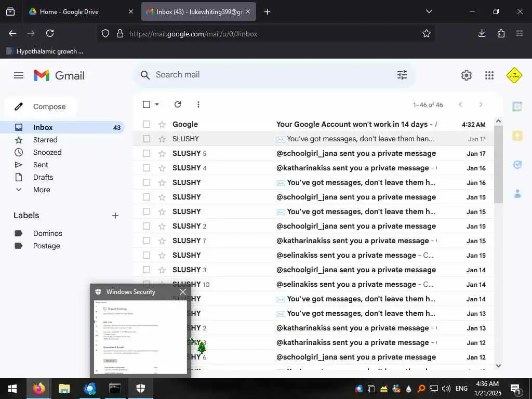Open Gmail settings gear
The image size is (532, 399).
click(x=466, y=75)
